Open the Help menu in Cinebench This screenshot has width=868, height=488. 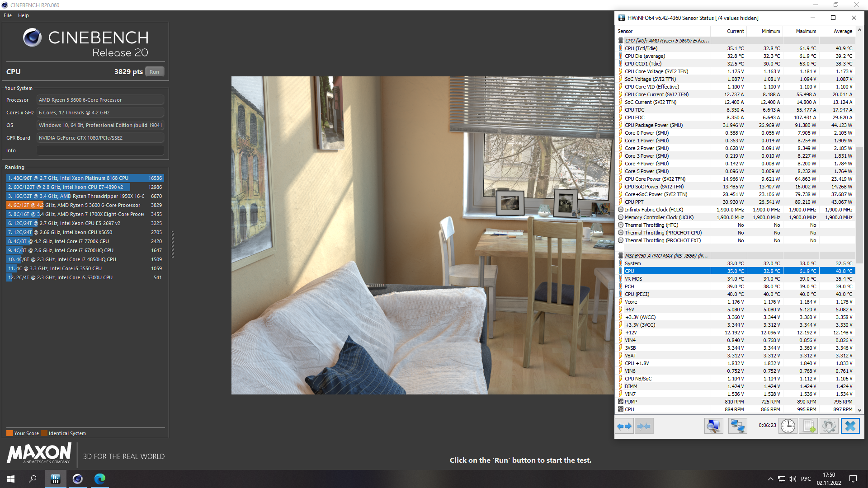[x=24, y=15]
